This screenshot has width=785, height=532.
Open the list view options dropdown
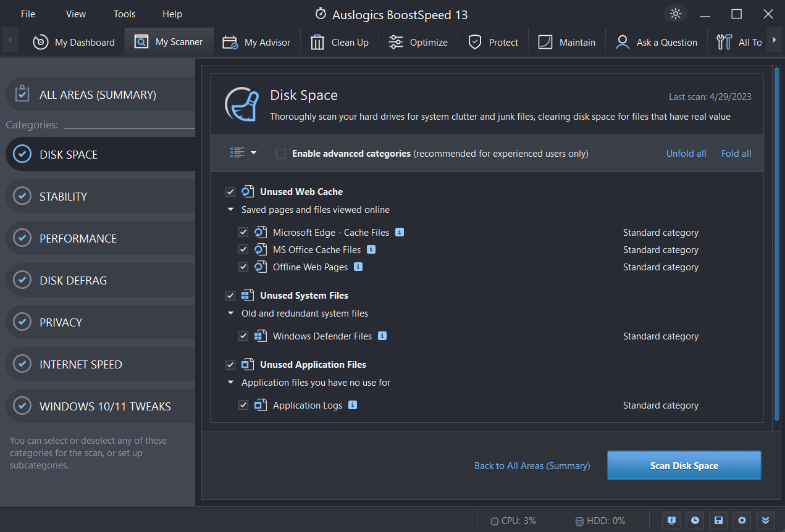coord(243,152)
